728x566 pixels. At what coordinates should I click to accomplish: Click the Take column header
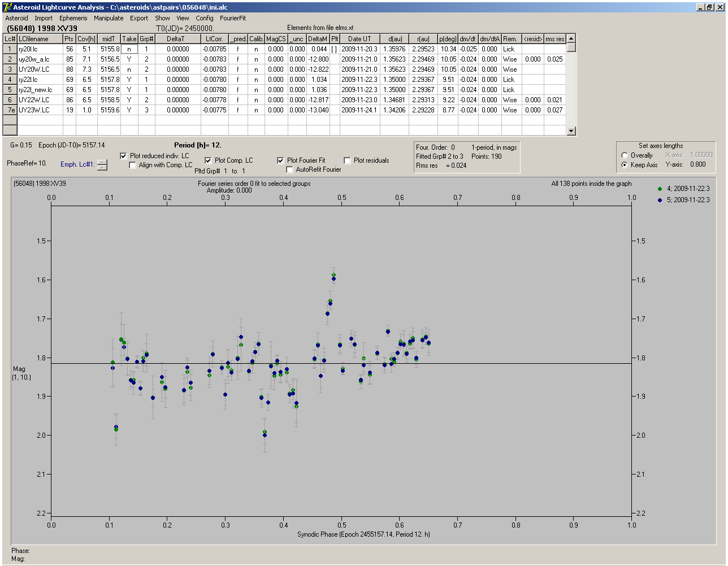(x=129, y=39)
